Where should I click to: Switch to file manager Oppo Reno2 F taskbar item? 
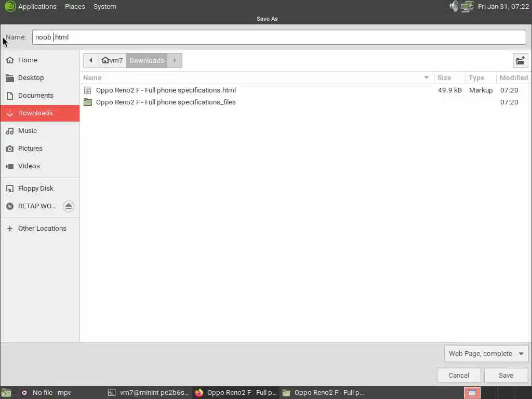click(x=323, y=393)
